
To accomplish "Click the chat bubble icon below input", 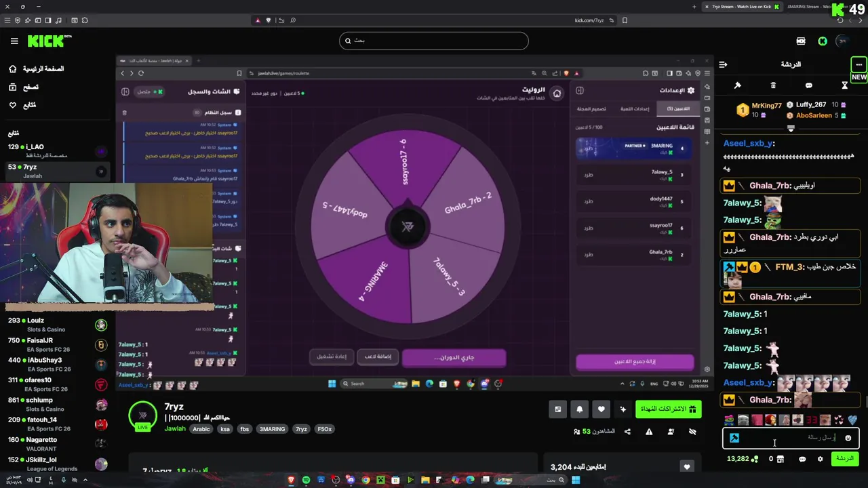I will (802, 459).
